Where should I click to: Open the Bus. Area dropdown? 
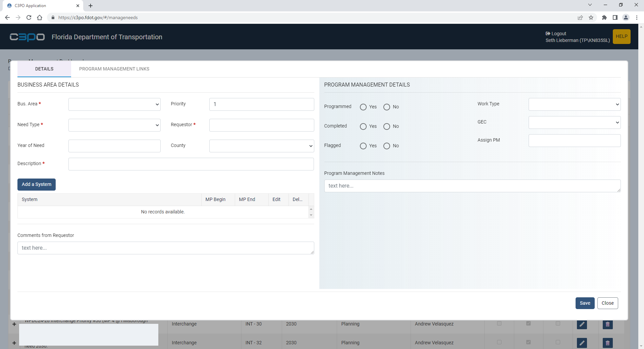114,104
